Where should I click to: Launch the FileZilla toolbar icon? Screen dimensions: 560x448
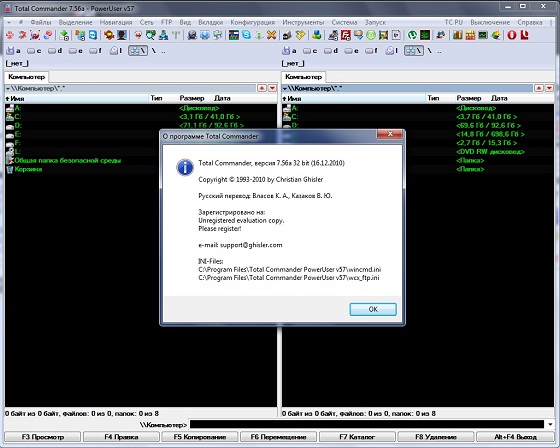346,35
